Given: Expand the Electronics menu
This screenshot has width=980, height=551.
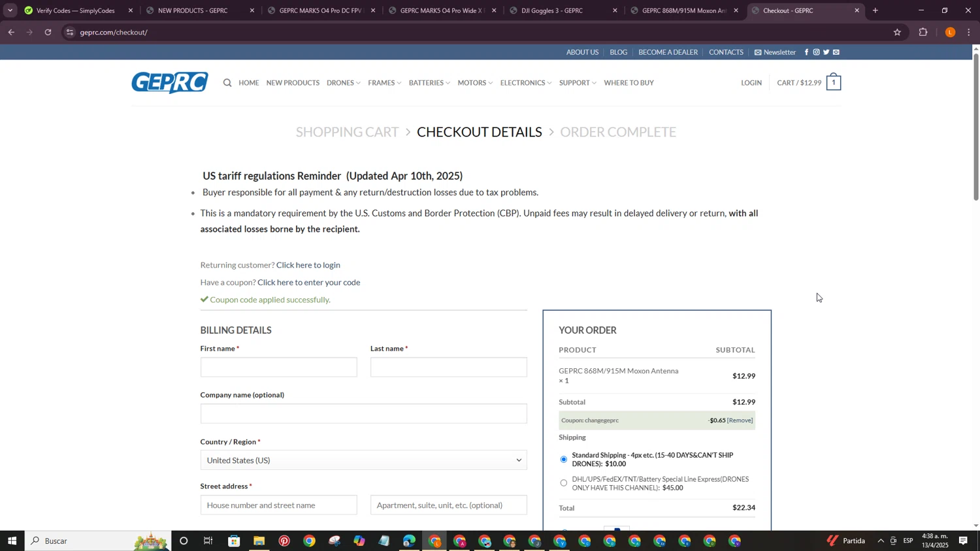Looking at the screenshot, I should 525,83.
